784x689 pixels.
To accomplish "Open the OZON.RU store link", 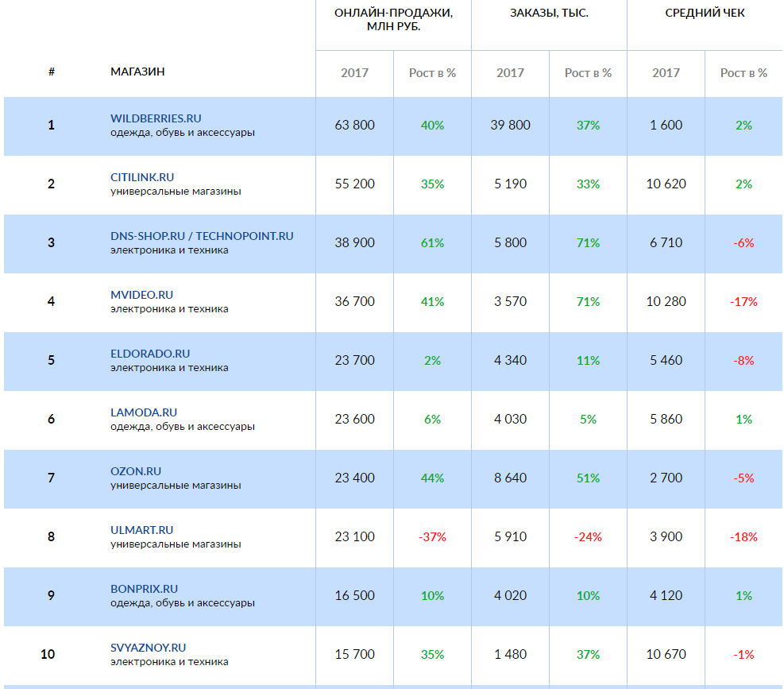I will coord(136,471).
